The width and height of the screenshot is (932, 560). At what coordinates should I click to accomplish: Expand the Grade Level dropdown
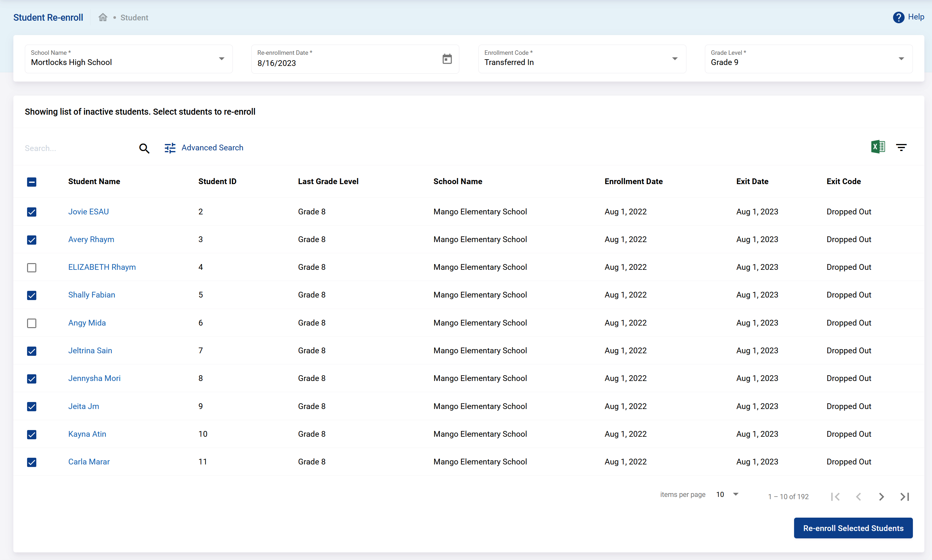click(x=901, y=59)
